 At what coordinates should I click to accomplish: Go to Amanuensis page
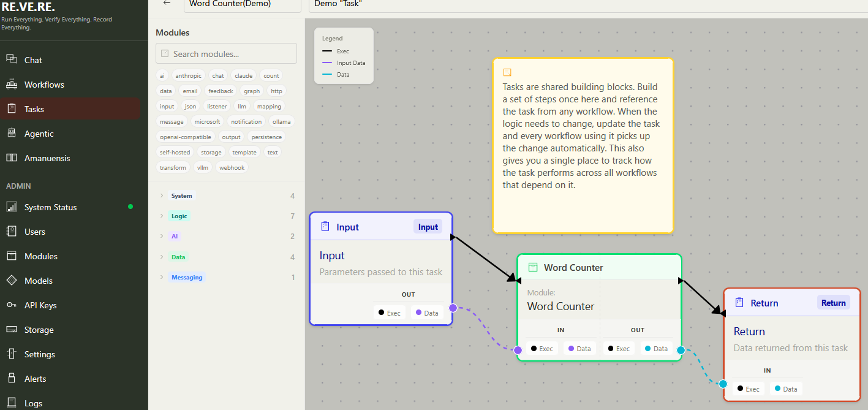point(70,158)
